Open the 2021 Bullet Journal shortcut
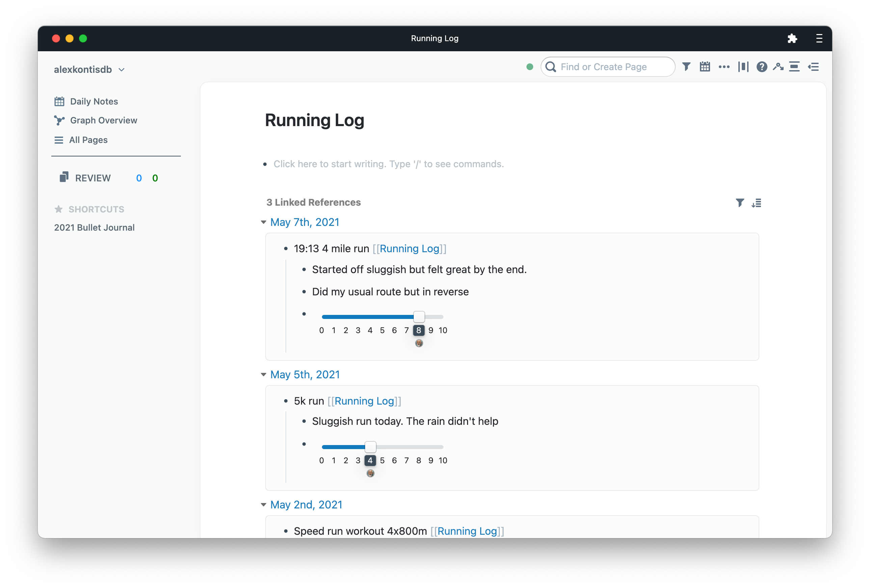This screenshot has height=588, width=870. coord(94,228)
